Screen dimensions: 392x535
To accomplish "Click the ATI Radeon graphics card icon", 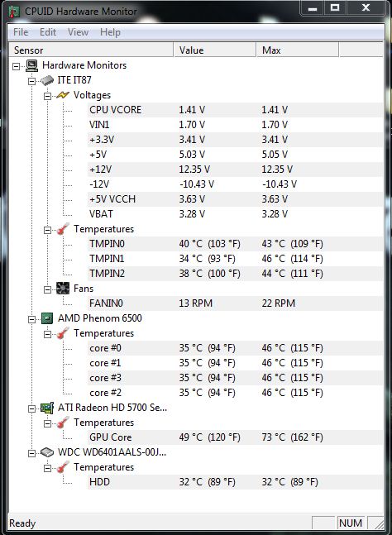I will (47, 408).
